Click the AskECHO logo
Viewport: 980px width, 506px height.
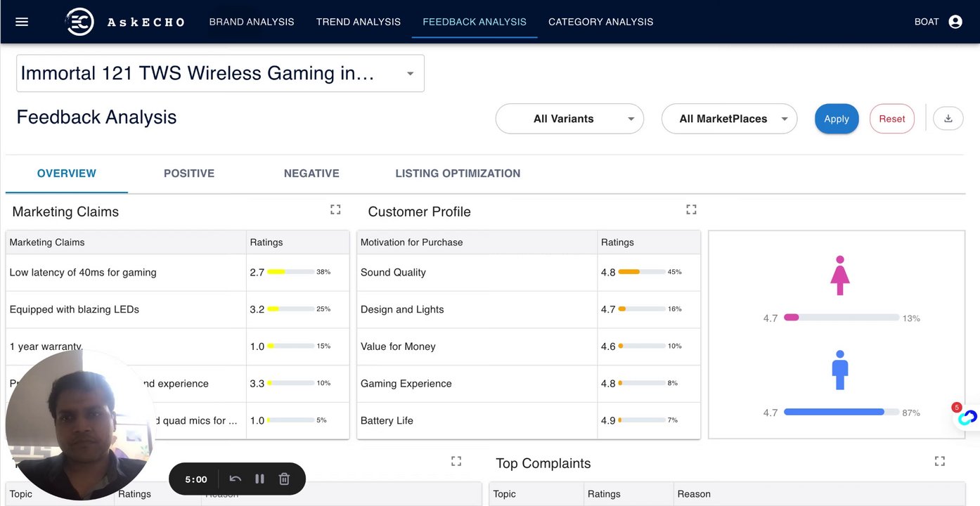[x=125, y=22]
